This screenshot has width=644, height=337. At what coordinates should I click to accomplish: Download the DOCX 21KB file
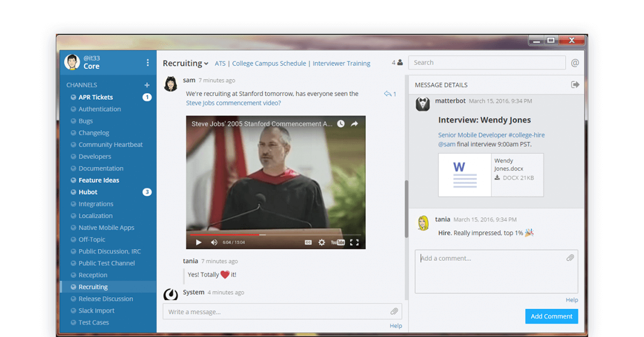click(514, 178)
